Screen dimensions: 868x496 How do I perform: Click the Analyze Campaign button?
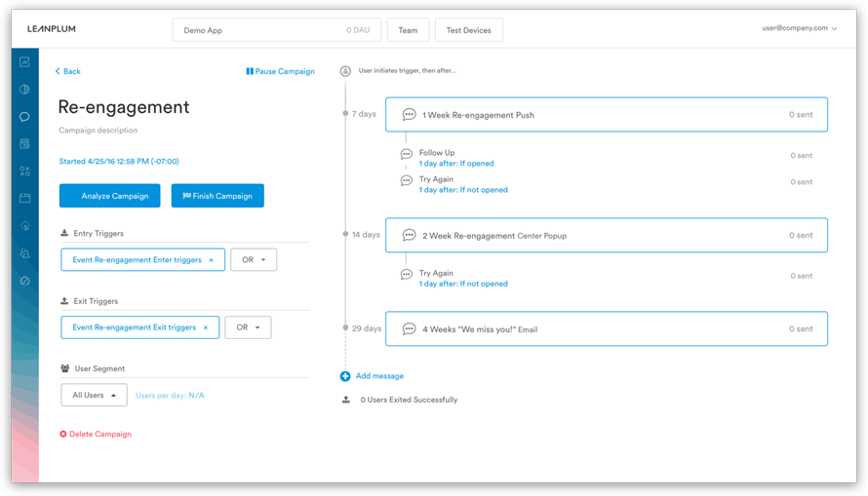(115, 196)
